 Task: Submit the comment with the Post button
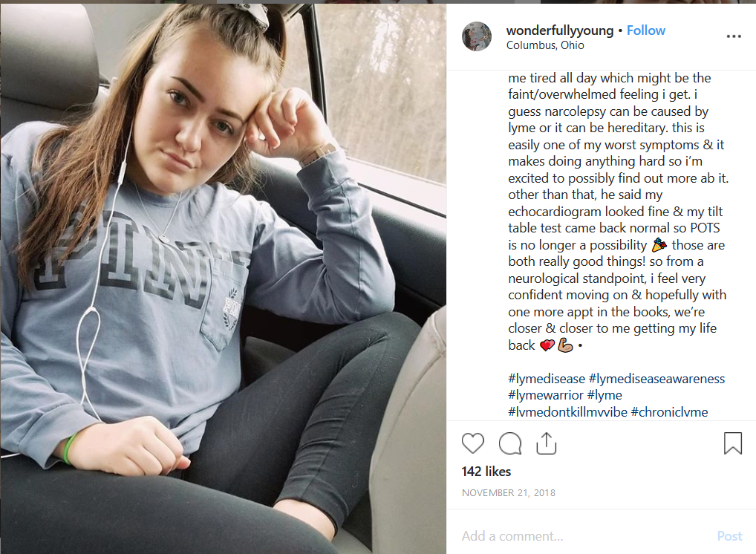pos(729,536)
